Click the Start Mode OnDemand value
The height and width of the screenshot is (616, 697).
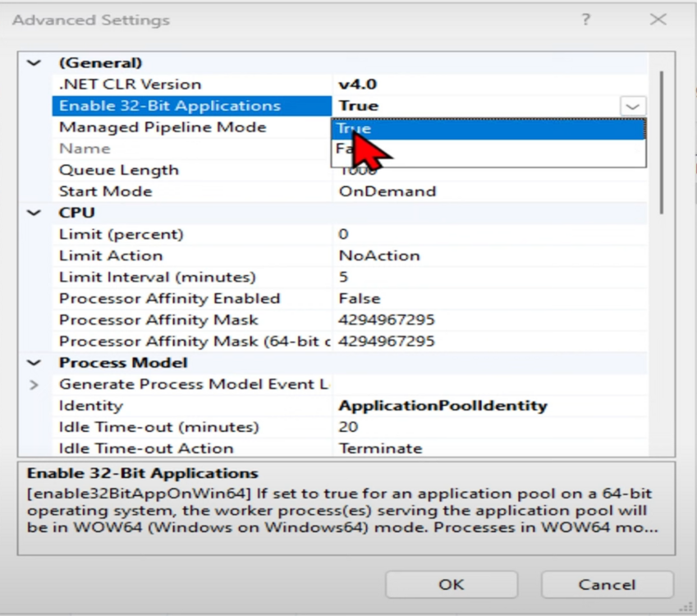[x=387, y=191]
